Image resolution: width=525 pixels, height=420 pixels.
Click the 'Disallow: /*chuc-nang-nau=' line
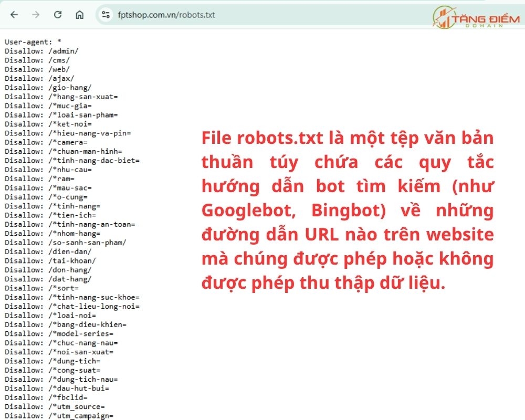coord(61,343)
